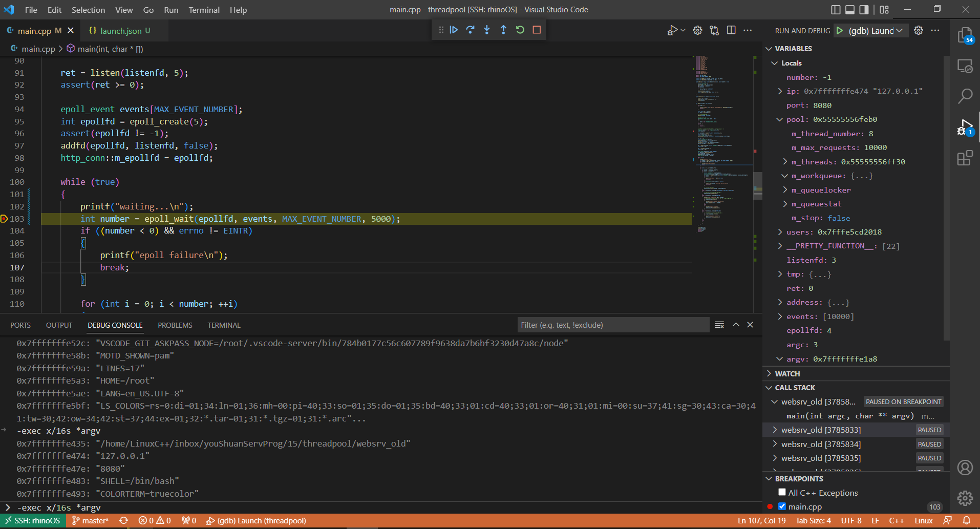Step into the function call
The width and height of the screenshot is (980, 529).
point(487,30)
